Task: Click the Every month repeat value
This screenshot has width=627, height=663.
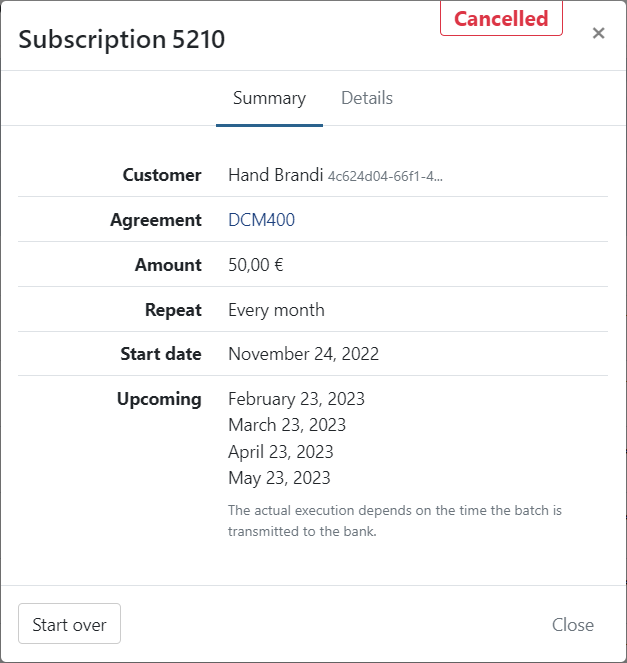Action: pos(276,310)
